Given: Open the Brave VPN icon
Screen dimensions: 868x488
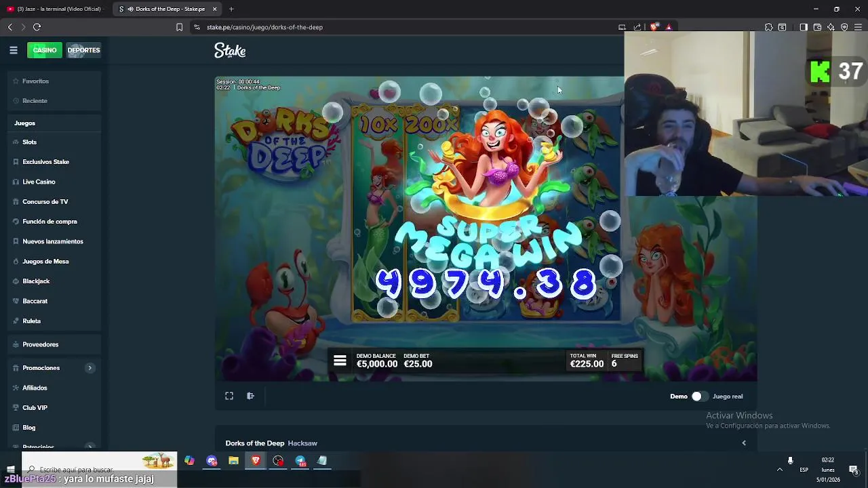Looking at the screenshot, I should pyautogui.click(x=844, y=27).
